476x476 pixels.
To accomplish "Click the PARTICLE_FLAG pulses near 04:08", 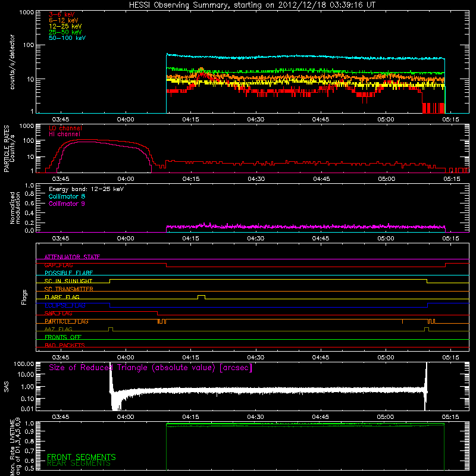I will [x=162, y=321].
